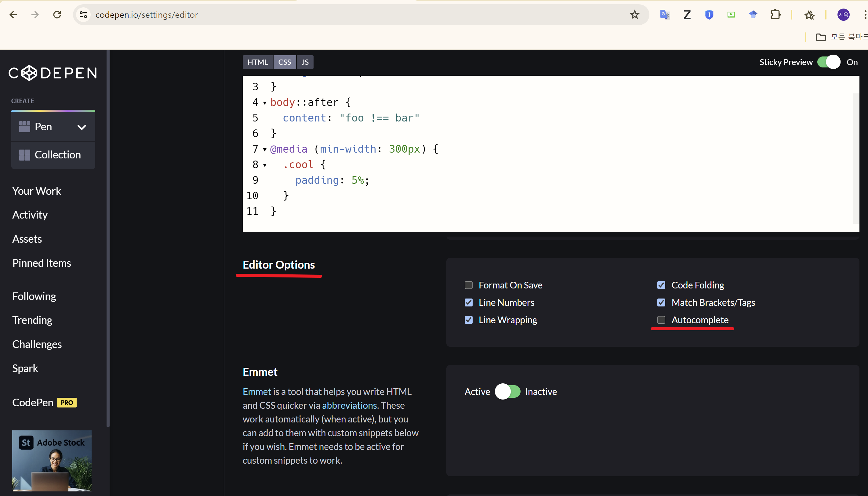Open the Chrome profile avatar
Screen dimensions: 868x496
[x=843, y=15]
